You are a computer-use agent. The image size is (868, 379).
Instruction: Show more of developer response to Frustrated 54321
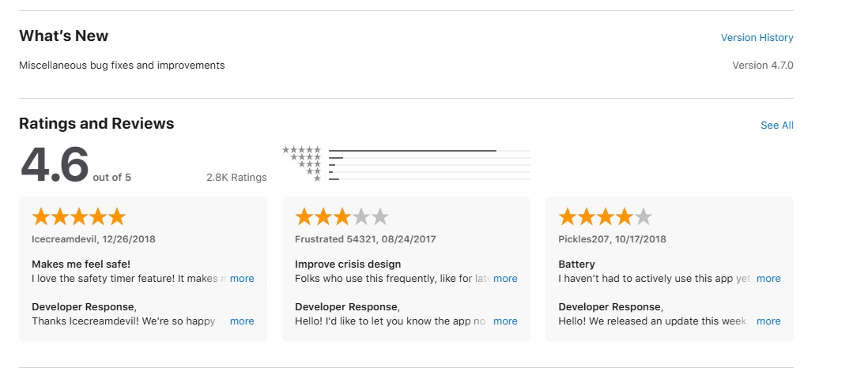click(505, 321)
